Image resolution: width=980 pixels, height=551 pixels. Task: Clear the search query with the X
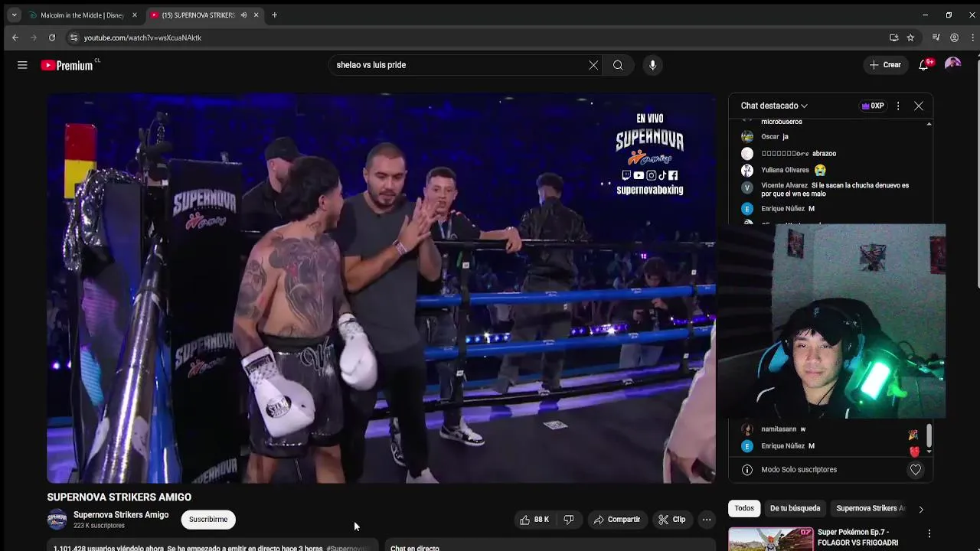tap(593, 65)
